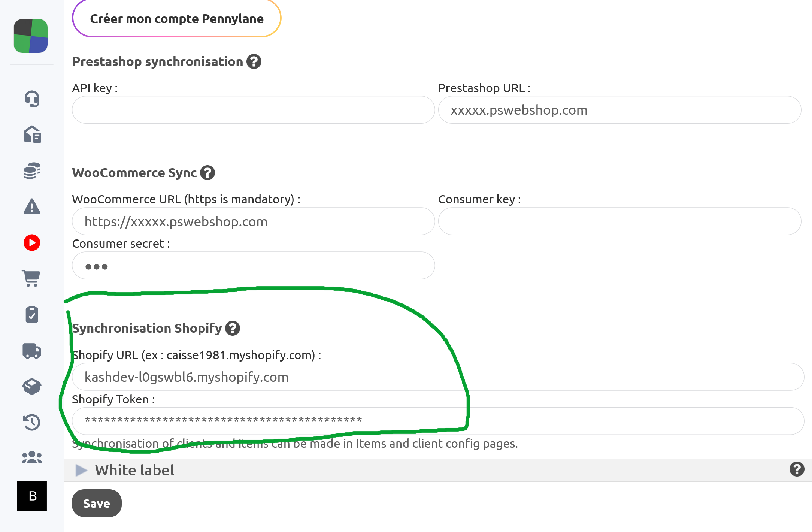Viewport: 812px width, 532px height.
Task: Open the house with document icon
Action: coord(32,134)
